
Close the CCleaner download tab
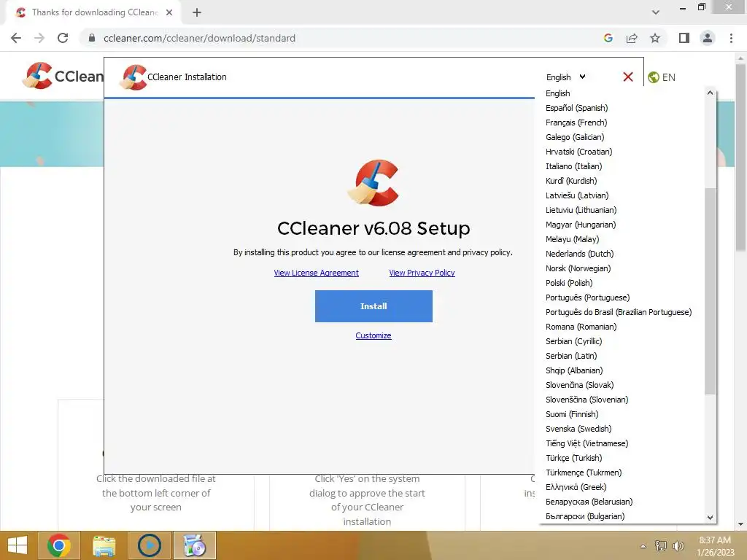tap(169, 12)
